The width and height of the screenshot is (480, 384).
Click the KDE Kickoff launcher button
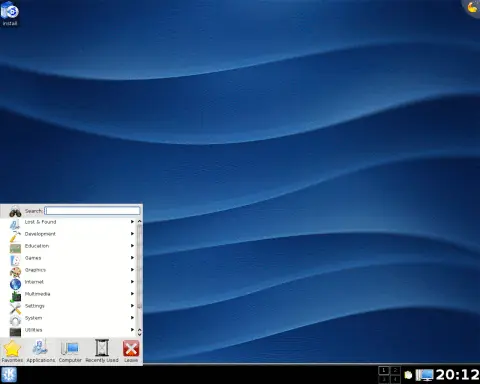click(x=9, y=375)
